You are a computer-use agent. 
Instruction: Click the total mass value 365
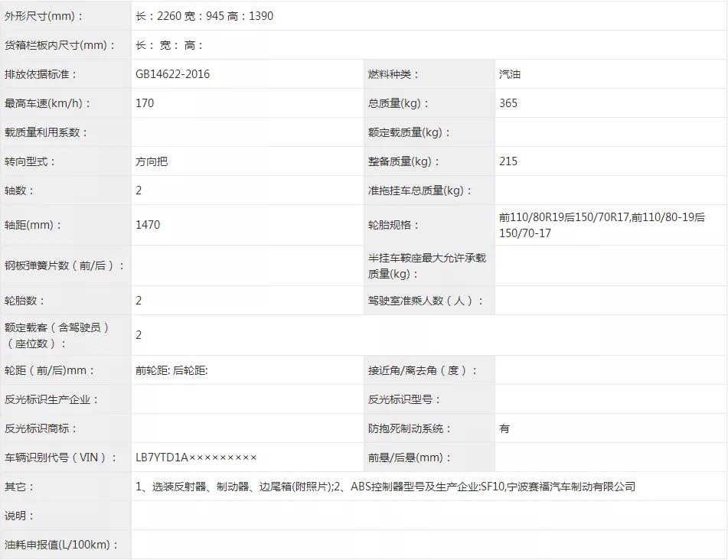pos(508,103)
